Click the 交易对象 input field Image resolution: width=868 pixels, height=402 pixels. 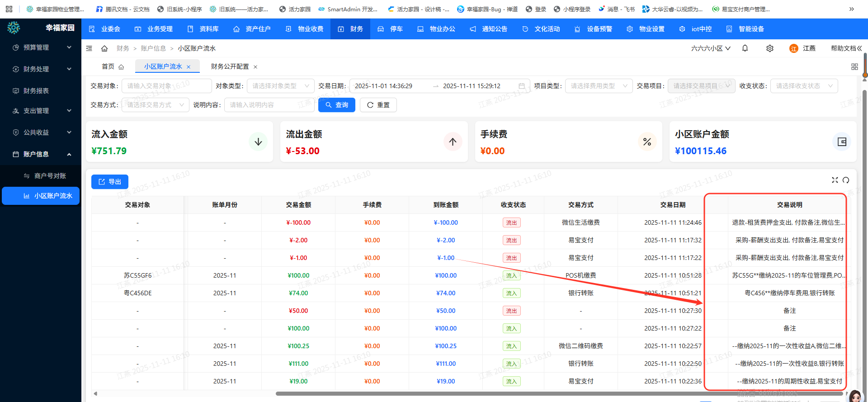167,86
